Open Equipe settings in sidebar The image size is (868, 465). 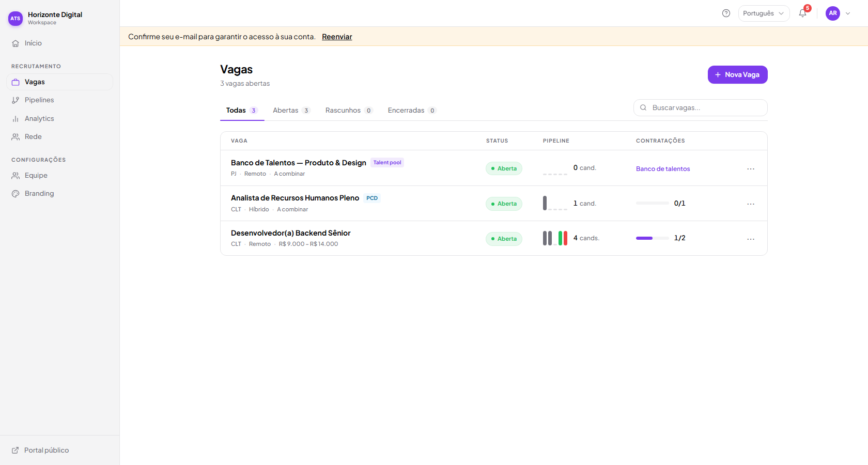[59, 176]
